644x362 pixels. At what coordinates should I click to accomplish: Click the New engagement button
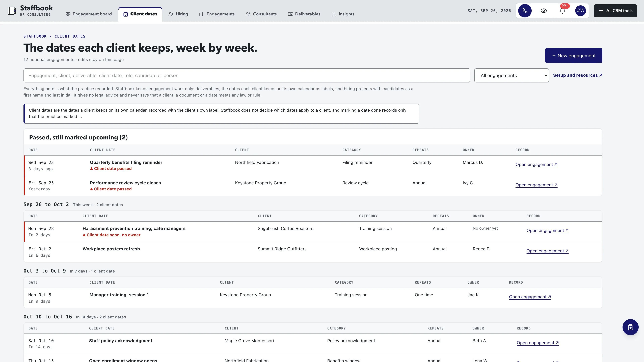(574, 55)
